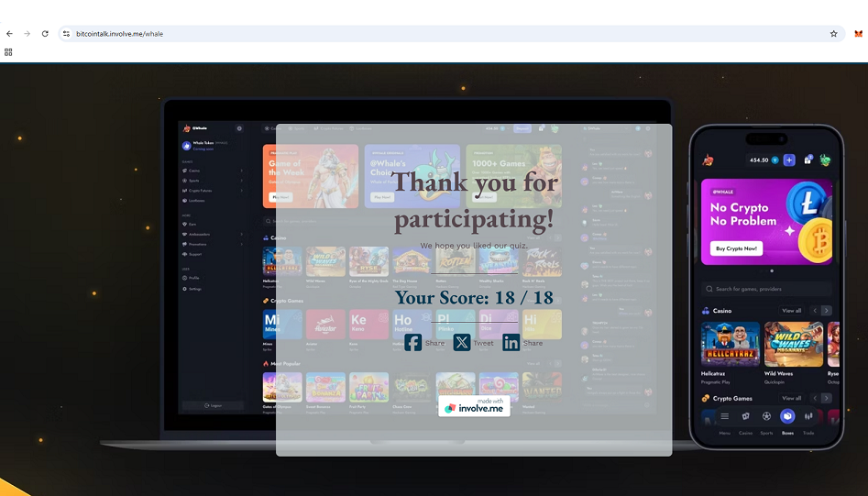Tweet the quiz result on X
Screen dimensions: 868x496
pos(473,343)
